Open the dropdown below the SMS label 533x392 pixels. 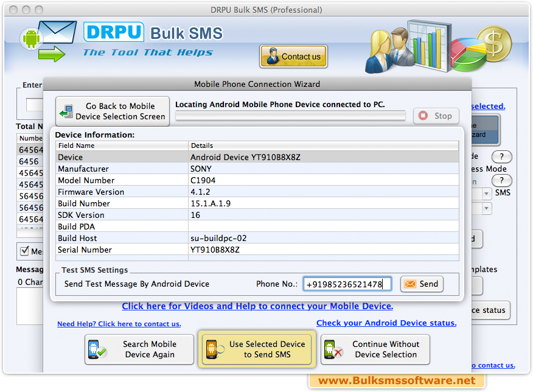(486, 208)
